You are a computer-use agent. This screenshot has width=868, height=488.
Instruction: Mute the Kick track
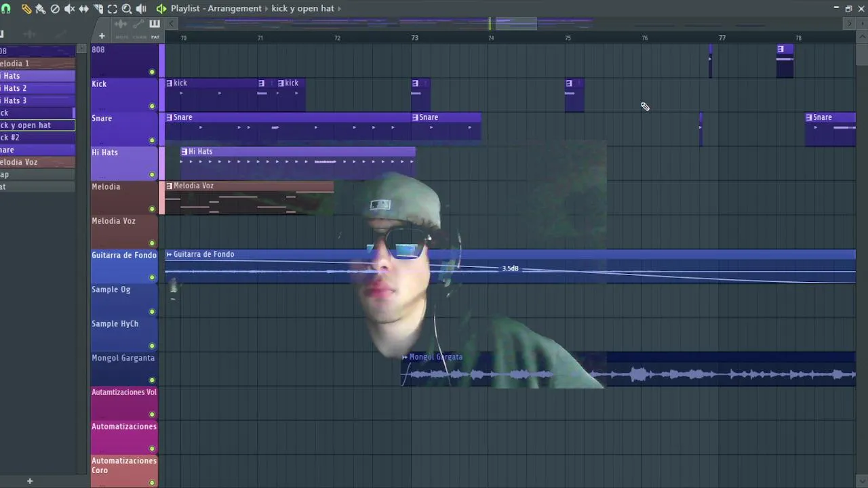click(152, 106)
